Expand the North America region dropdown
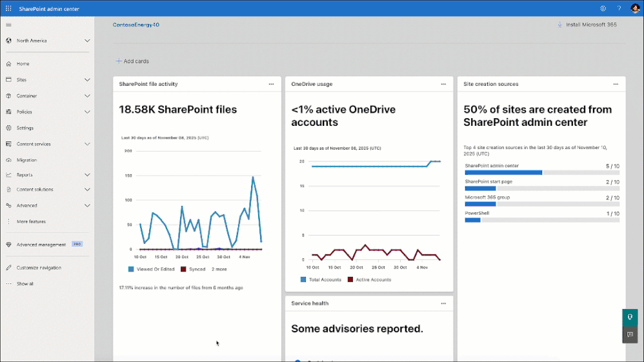Viewport: 644px width, 362px height. (87, 41)
